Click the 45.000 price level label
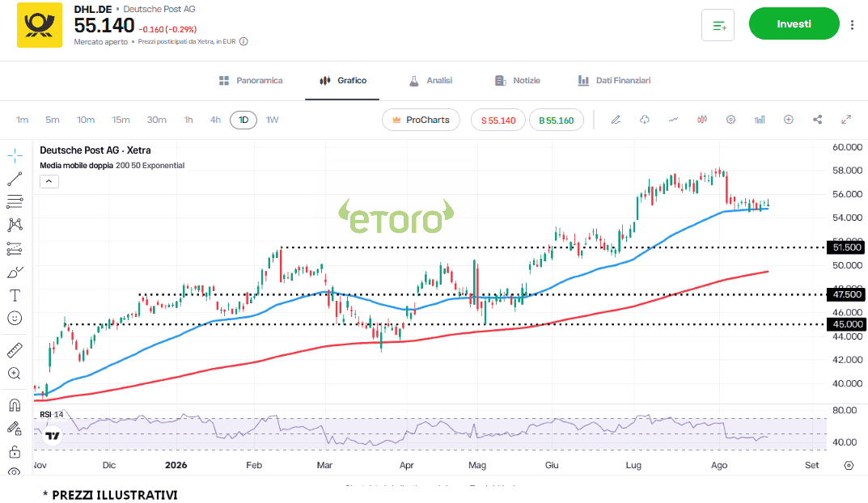The width and height of the screenshot is (868, 503). (x=846, y=324)
